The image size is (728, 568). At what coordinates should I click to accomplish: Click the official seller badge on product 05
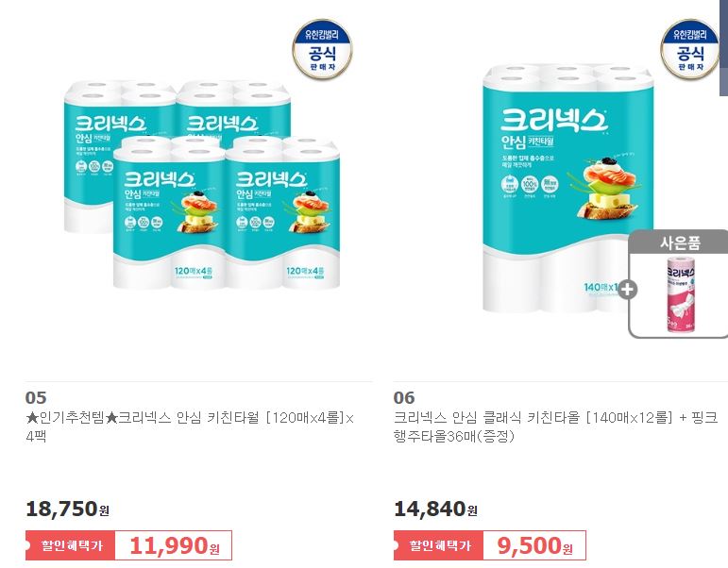[322, 49]
